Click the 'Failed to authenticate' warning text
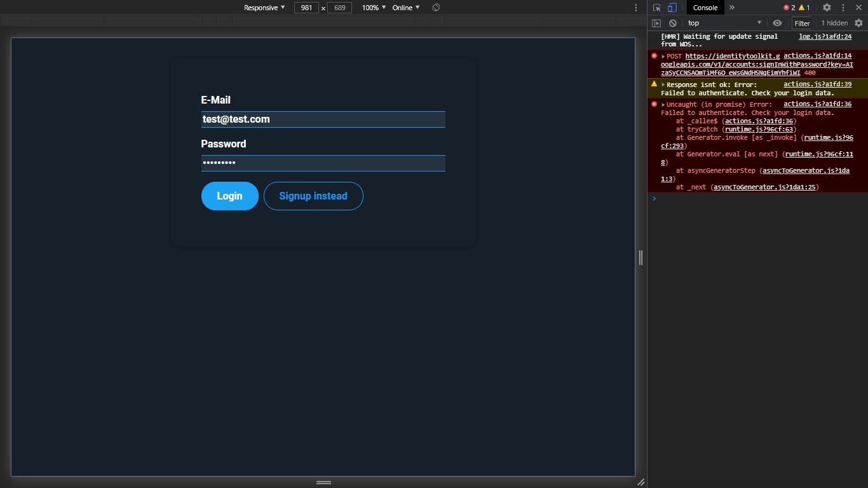 pyautogui.click(x=747, y=93)
